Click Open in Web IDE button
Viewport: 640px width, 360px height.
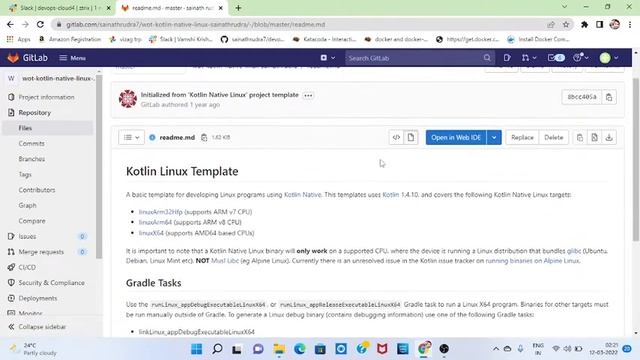coord(456,138)
